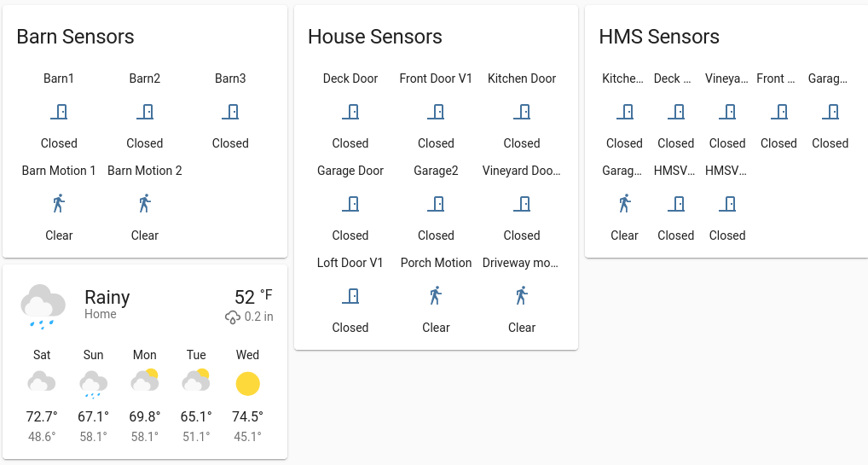Click the Barn2 door sensor icon

point(144,111)
